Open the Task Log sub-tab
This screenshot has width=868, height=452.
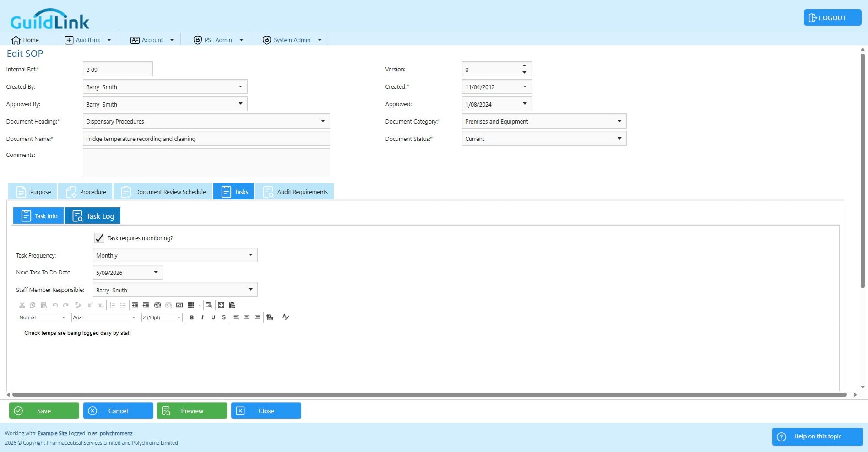point(92,216)
